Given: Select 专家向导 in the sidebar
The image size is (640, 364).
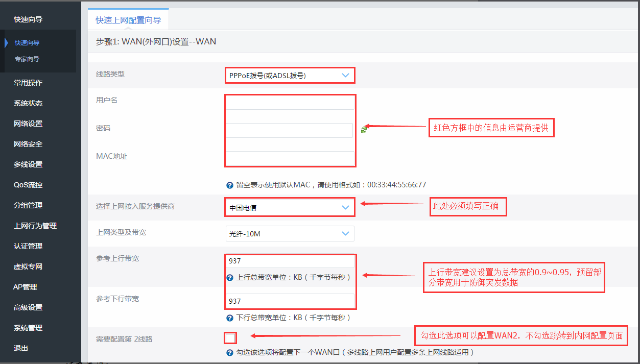Looking at the screenshot, I should point(27,59).
